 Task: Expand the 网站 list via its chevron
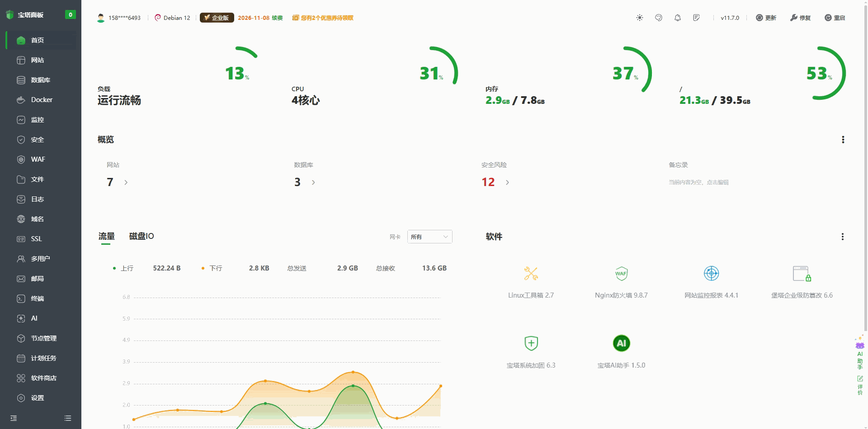click(125, 182)
